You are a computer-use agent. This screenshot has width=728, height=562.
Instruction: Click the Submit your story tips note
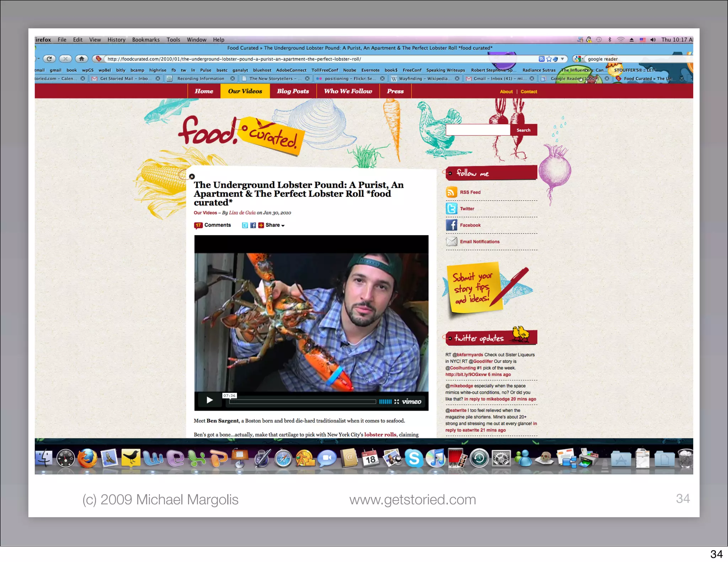click(x=475, y=288)
